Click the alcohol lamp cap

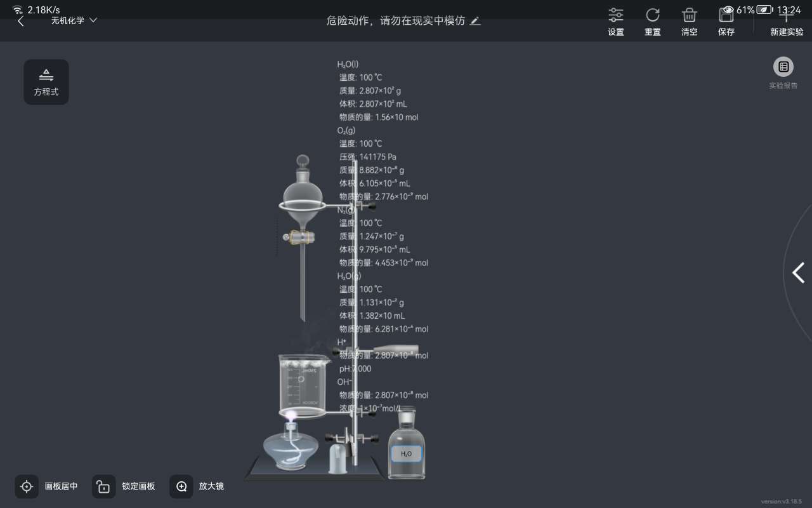[x=337, y=458]
